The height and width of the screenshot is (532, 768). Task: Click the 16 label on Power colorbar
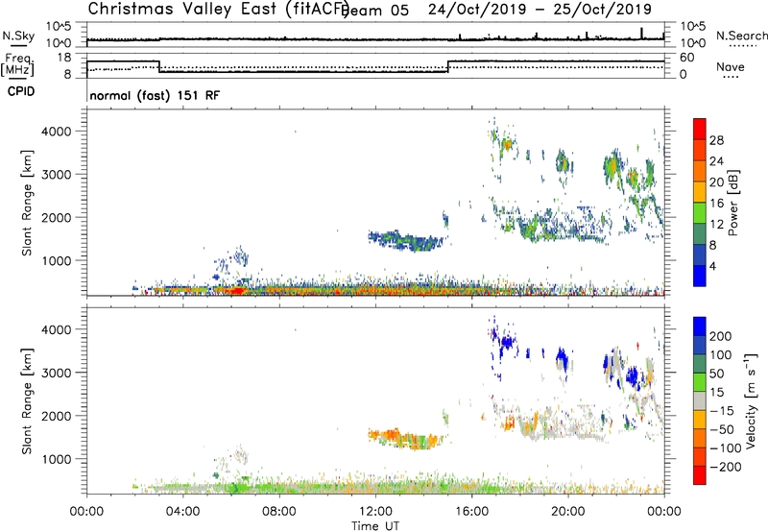tap(716, 204)
